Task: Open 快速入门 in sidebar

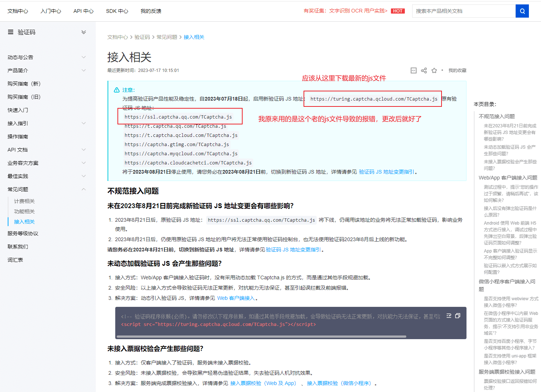Action: click(x=18, y=110)
